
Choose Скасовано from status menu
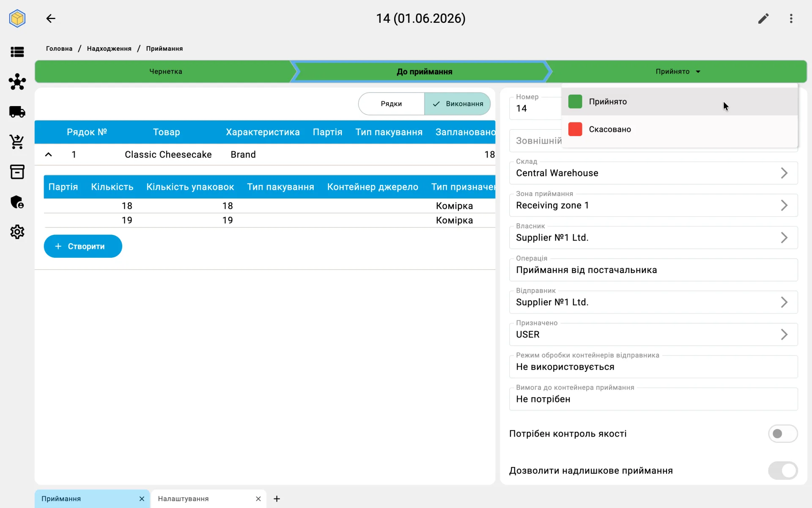[x=680, y=129]
